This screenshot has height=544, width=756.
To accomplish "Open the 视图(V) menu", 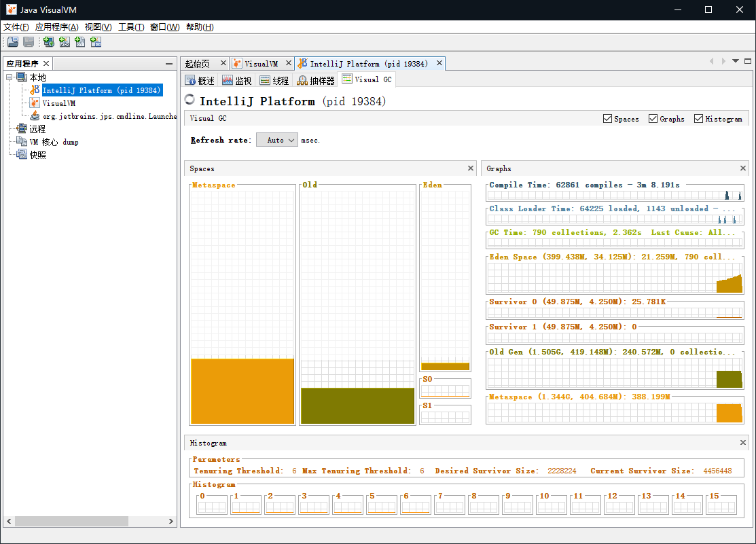I will (98, 27).
